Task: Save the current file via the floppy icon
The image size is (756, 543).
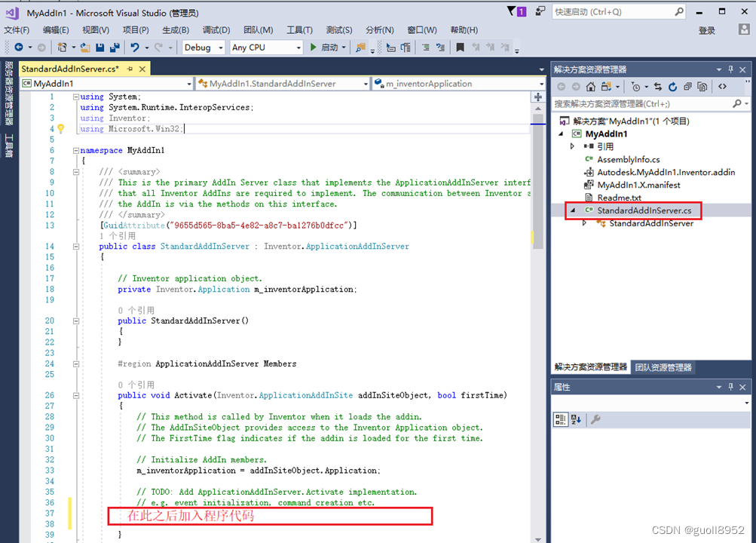Action: click(x=99, y=48)
